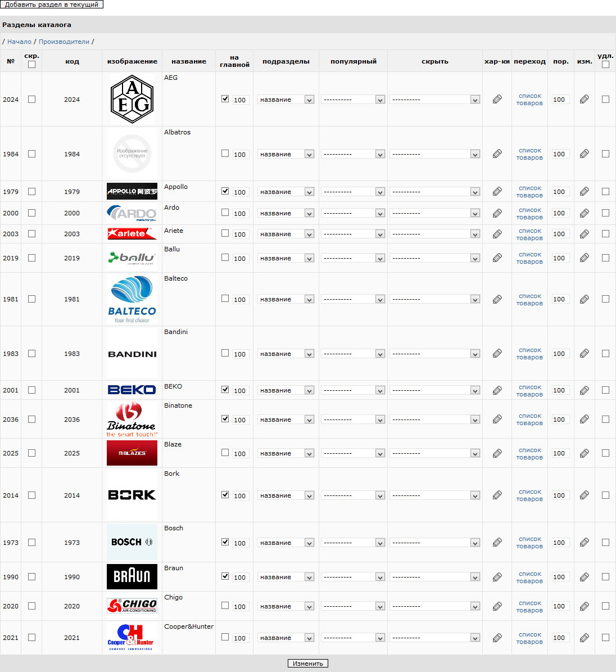Click the BALTECO logo thumbnail
Viewport: 616px width, 672px height.
pos(132,299)
